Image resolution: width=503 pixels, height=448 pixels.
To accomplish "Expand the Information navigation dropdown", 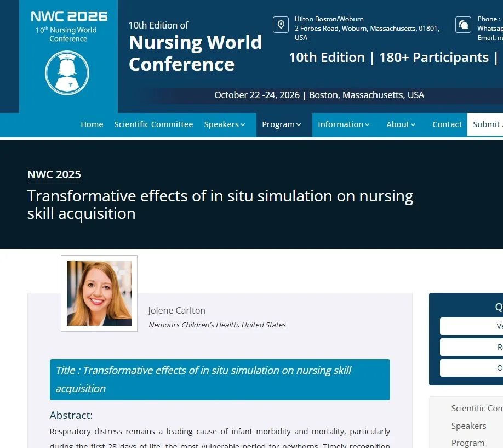I will [x=344, y=124].
